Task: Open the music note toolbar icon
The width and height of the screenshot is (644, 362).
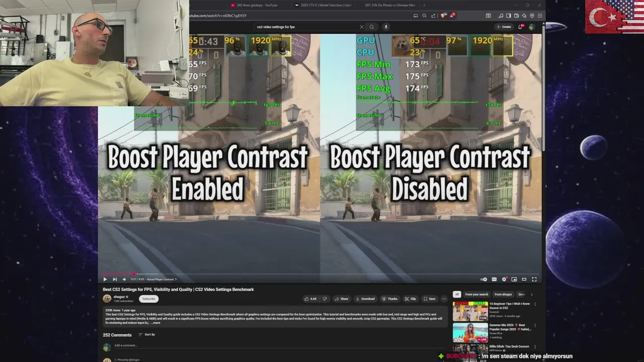Action: (501, 16)
